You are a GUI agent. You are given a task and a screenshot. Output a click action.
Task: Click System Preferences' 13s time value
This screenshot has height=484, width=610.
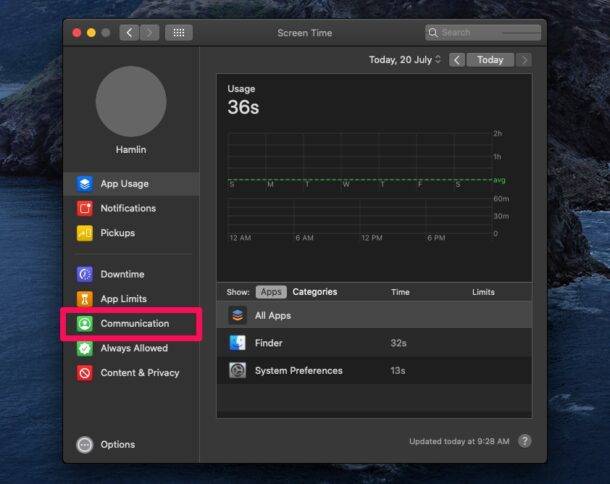[398, 371]
